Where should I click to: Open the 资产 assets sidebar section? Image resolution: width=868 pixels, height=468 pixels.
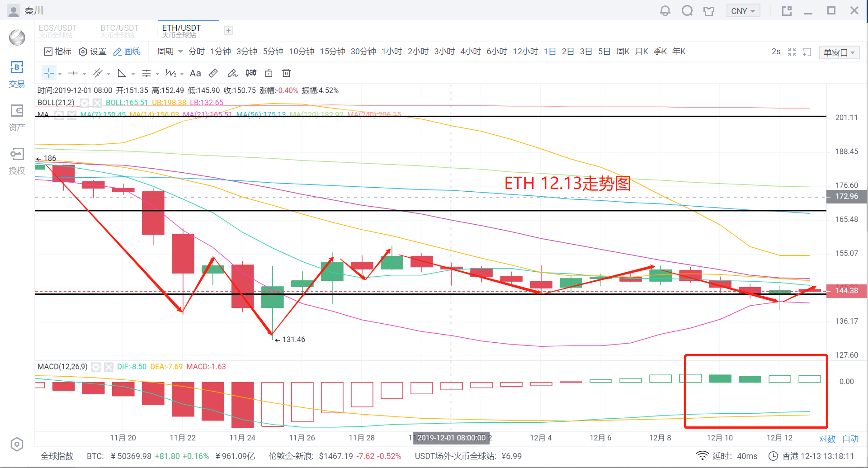pyautogui.click(x=17, y=118)
